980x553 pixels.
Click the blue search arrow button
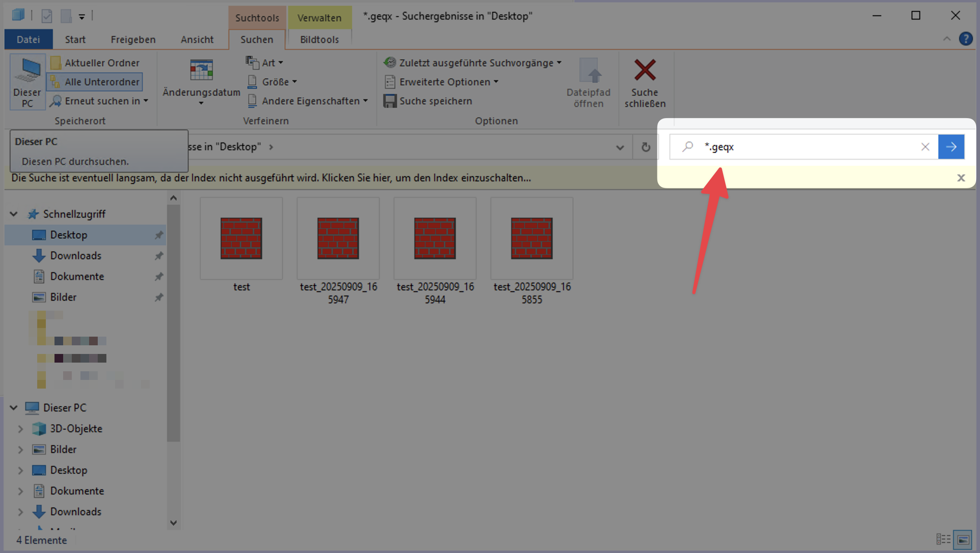(951, 147)
